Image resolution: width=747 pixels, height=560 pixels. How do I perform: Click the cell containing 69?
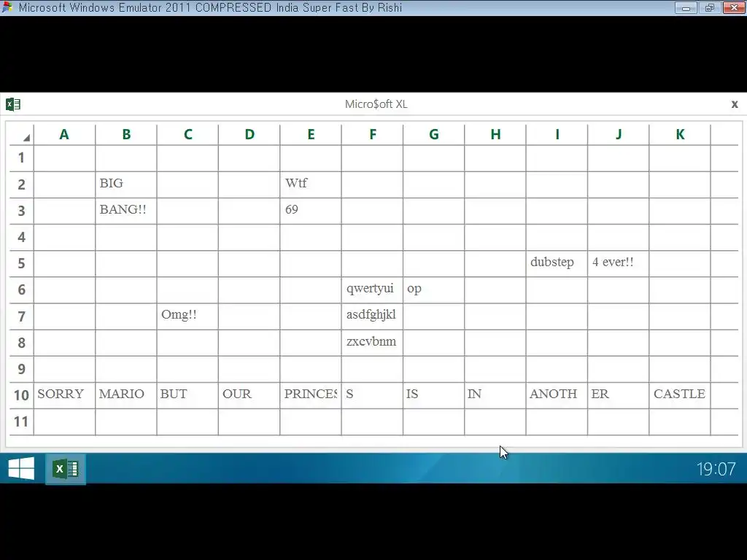point(311,211)
